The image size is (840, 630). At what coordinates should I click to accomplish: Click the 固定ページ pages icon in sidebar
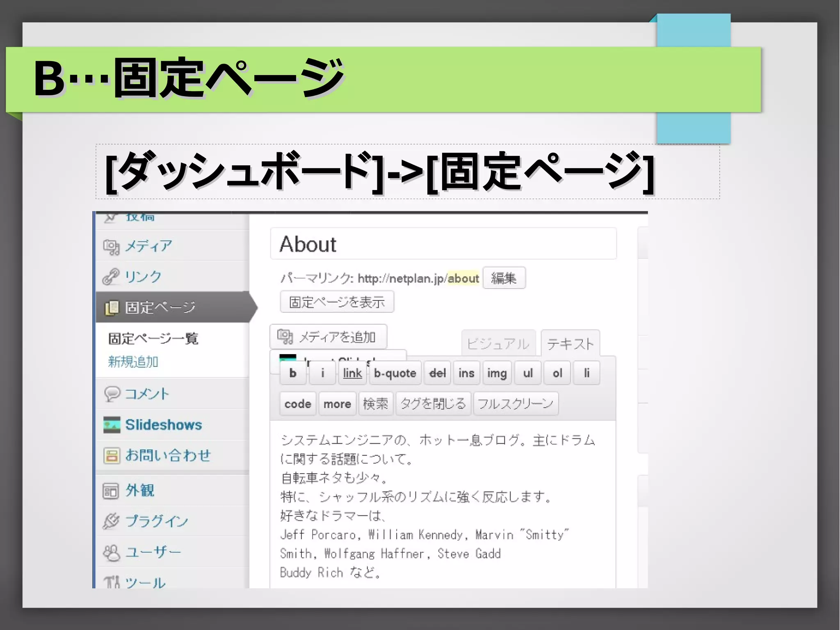[x=112, y=307]
